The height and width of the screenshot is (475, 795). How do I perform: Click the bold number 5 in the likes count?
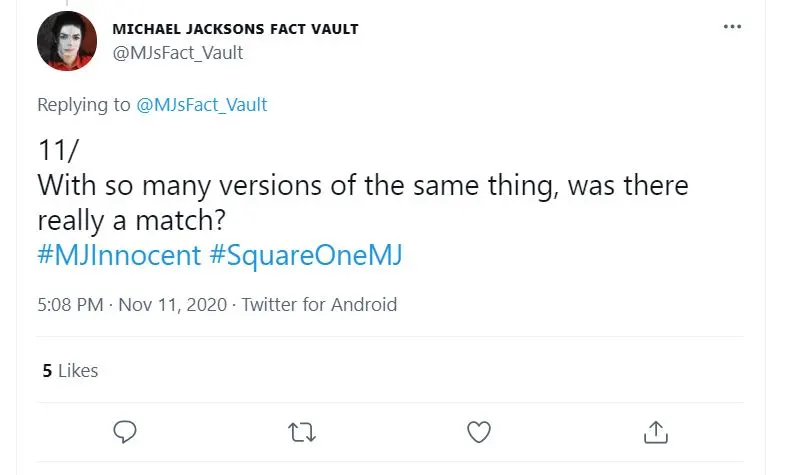(47, 371)
